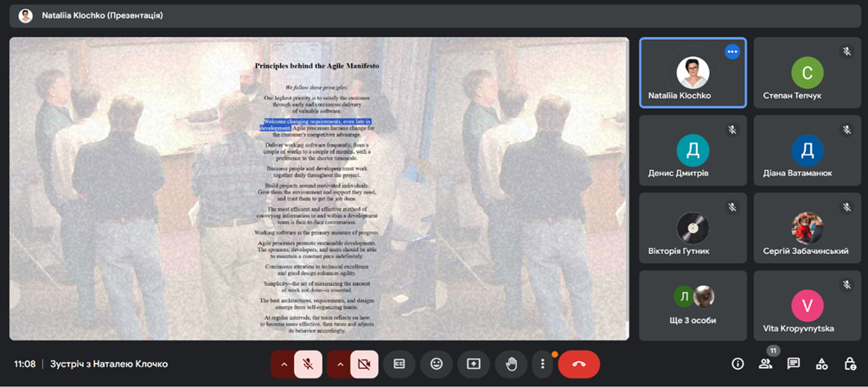This screenshot has height=387, width=868.
Task: Unmute the microphone button
Action: pos(308,365)
